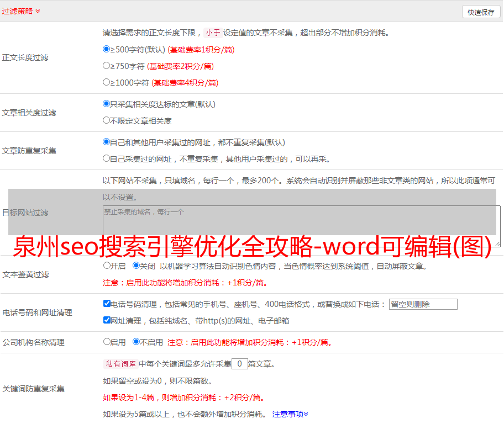504x424 pixels.
Task: Select 只采集相关度达标的文章 option
Action: 107,104
